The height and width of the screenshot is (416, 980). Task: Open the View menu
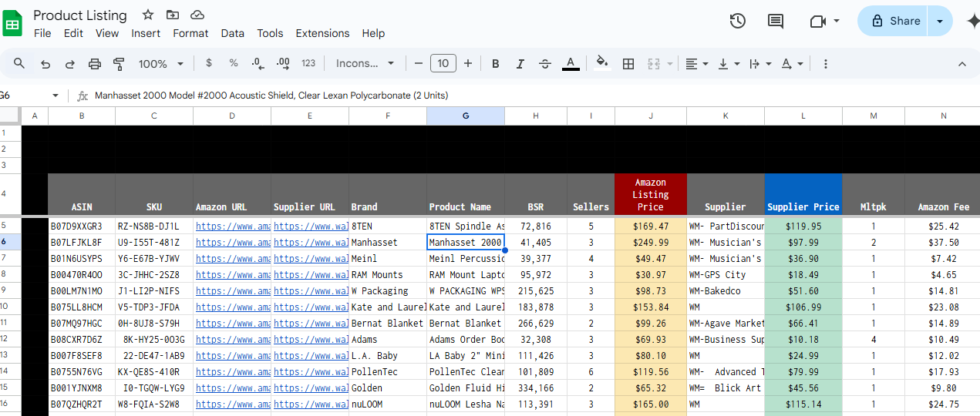coord(107,33)
